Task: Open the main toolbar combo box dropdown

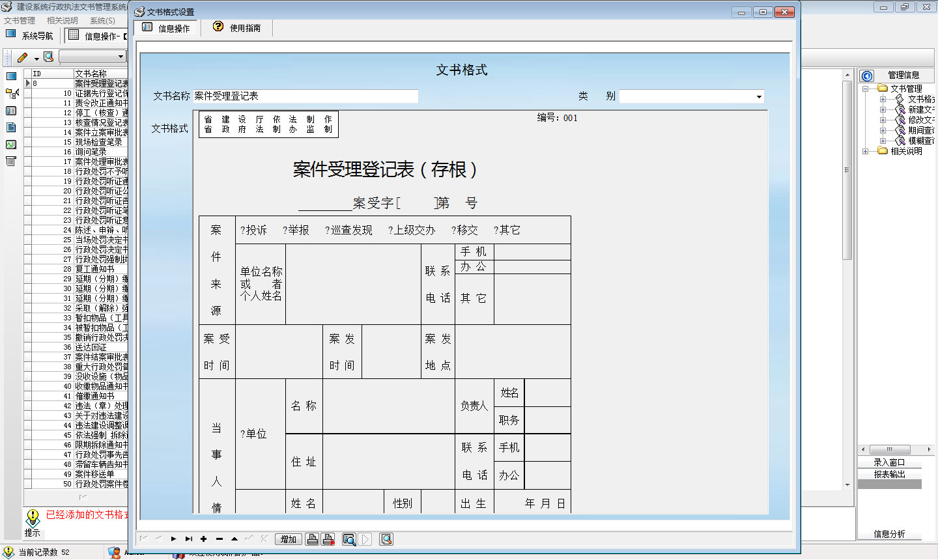Action: coord(121,57)
